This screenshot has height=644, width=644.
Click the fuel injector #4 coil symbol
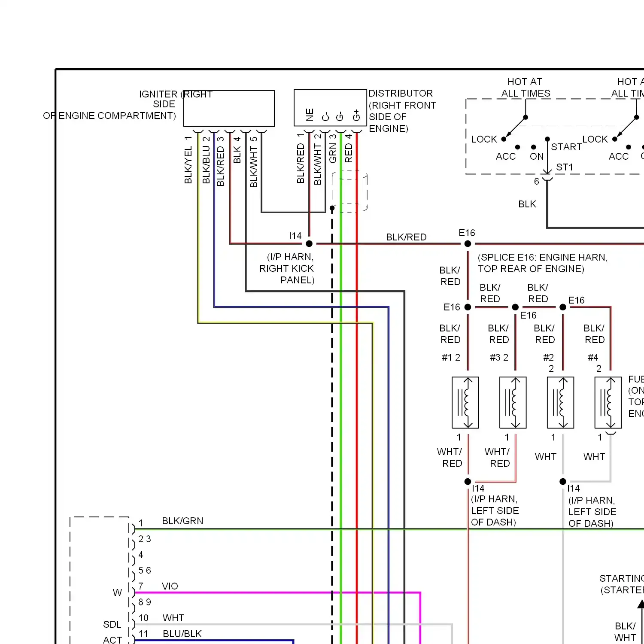tap(608, 403)
